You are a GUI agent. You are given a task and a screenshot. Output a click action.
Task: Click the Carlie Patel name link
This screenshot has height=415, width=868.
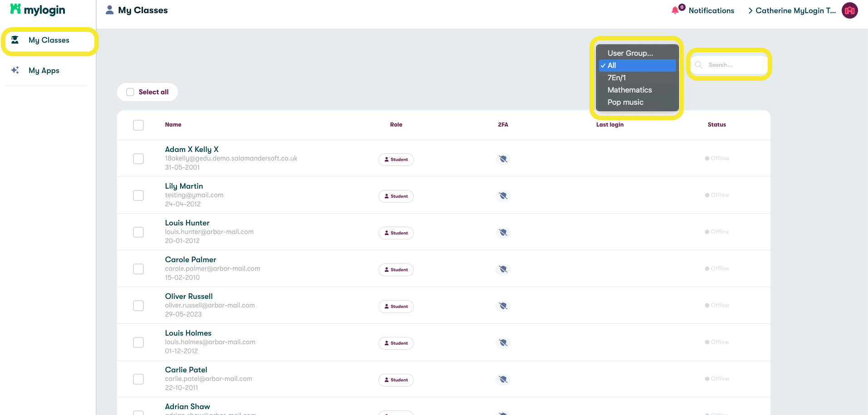[x=186, y=369]
